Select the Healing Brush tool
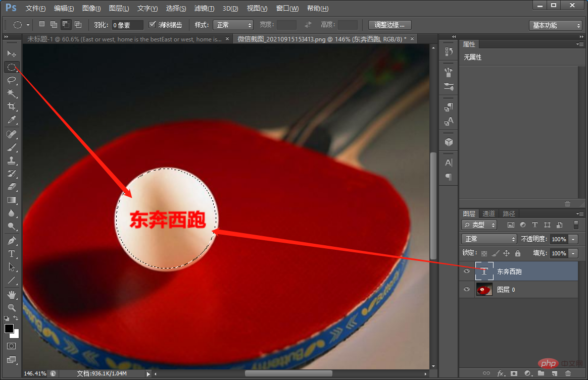 pyautogui.click(x=12, y=134)
